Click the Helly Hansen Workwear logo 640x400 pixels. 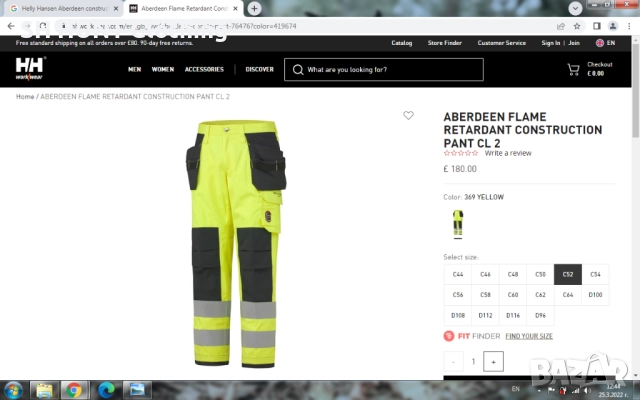pyautogui.click(x=30, y=69)
